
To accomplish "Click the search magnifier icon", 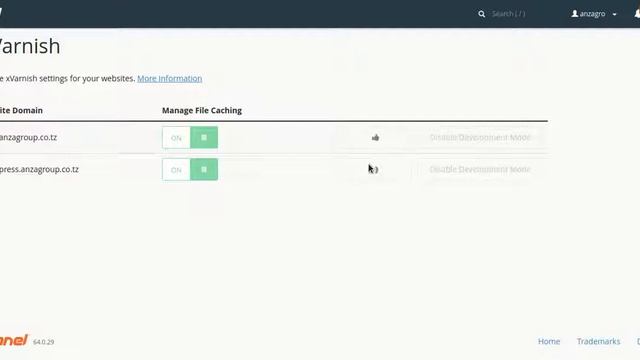I will pos(482,14).
